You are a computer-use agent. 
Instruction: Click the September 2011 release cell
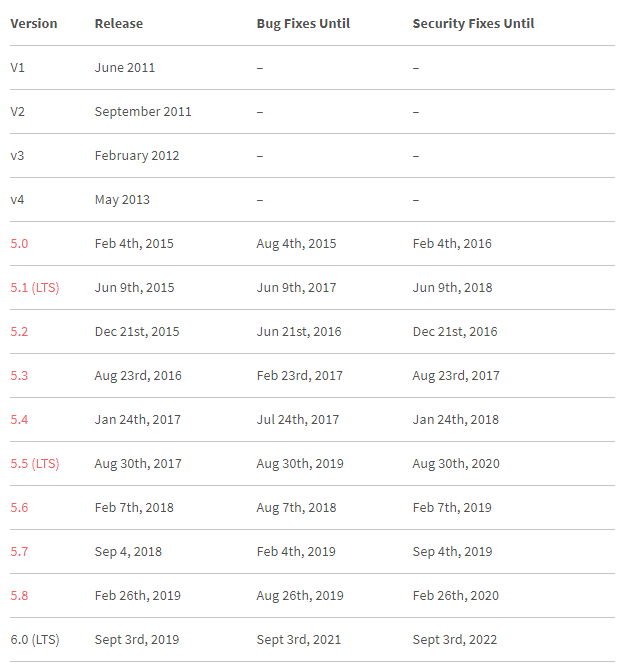tap(143, 112)
